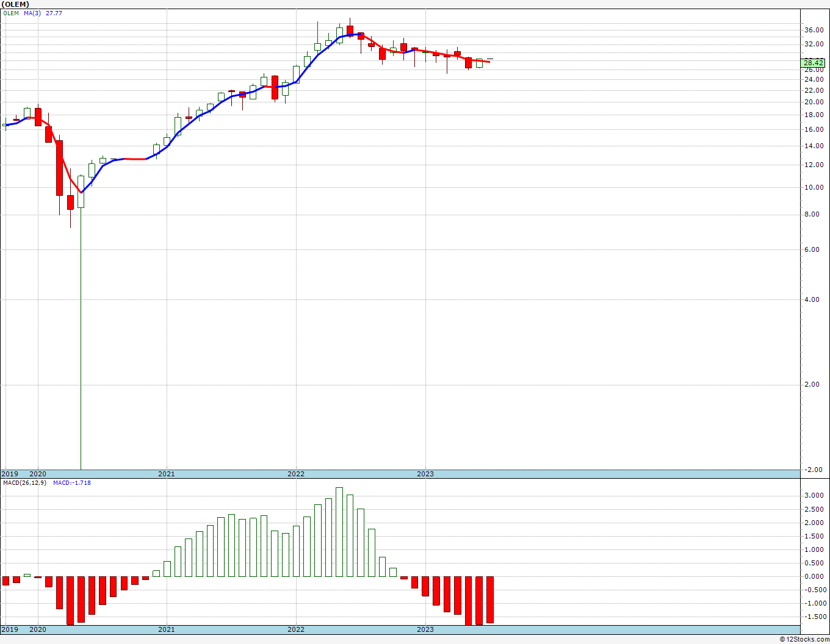Click 32.00 on the price axis
Screen dimensions: 830x644
[x=814, y=44]
